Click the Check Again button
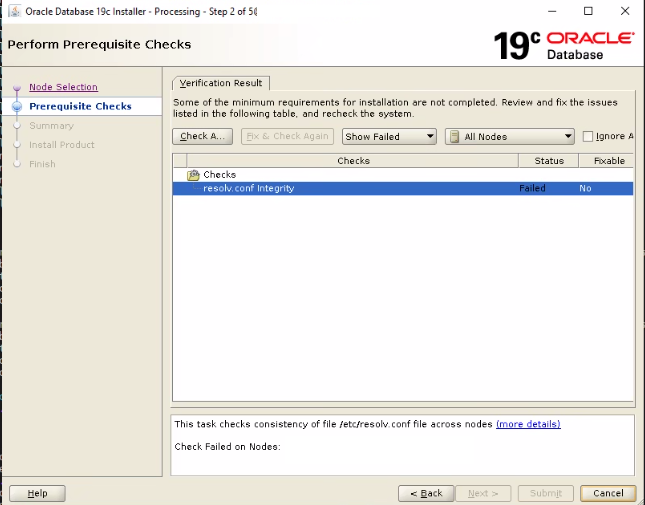Viewport: 645px width, 505px height. point(202,137)
